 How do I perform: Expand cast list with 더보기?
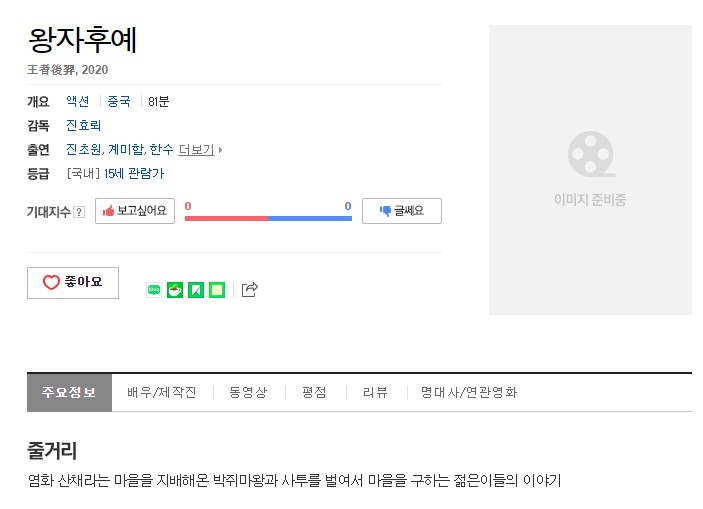click(200, 149)
